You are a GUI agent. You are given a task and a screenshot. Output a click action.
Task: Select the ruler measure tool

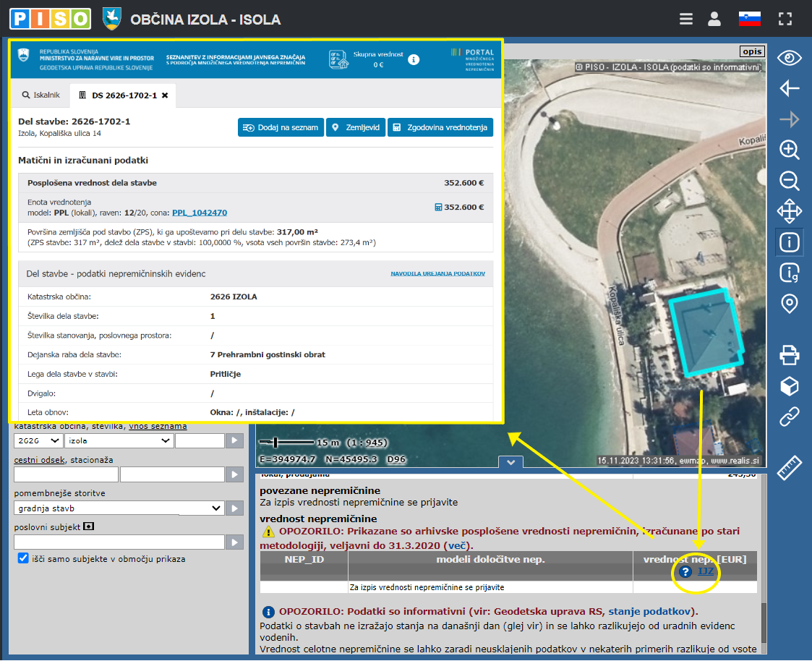coord(789,467)
